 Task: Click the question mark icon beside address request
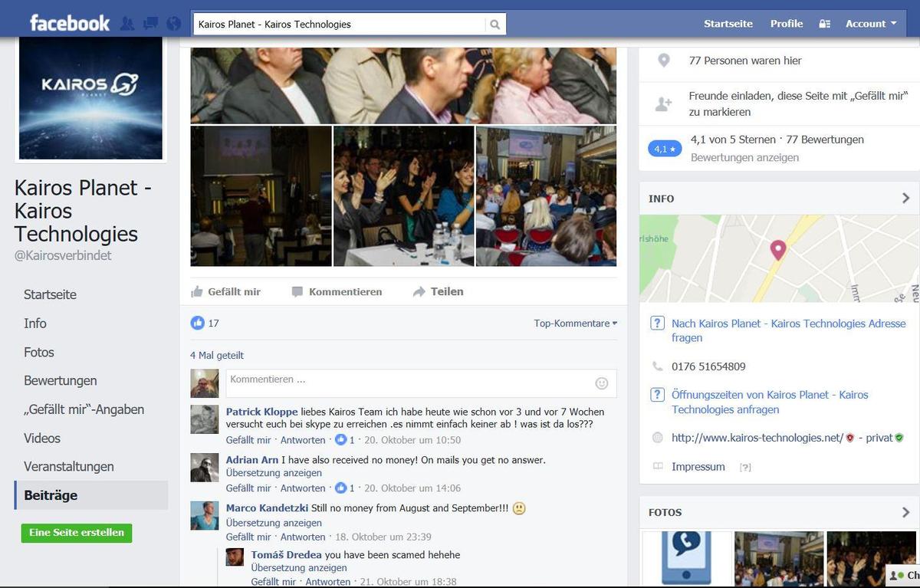point(657,324)
